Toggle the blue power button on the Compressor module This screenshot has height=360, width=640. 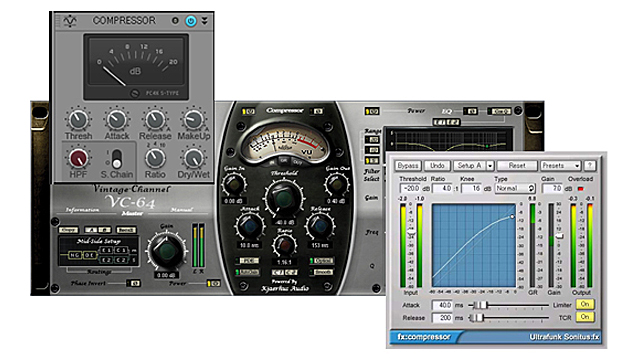coord(191,20)
